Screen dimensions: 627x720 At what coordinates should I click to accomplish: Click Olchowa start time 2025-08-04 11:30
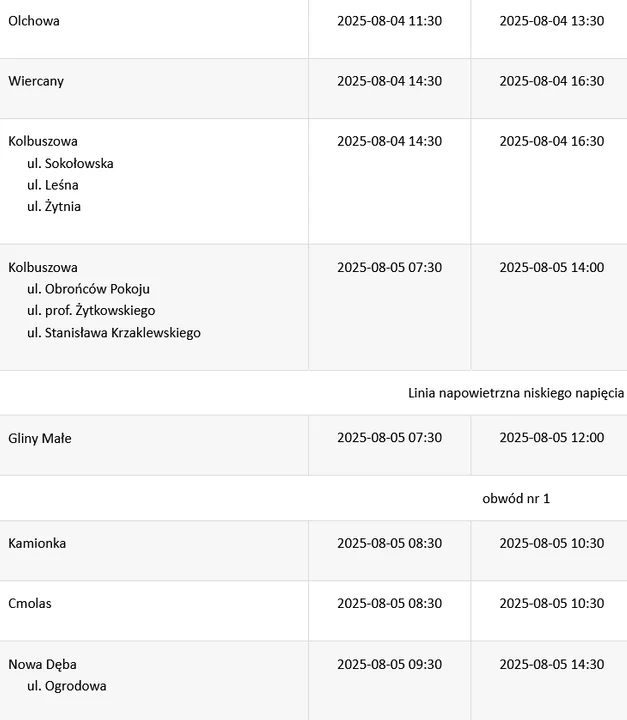click(390, 21)
